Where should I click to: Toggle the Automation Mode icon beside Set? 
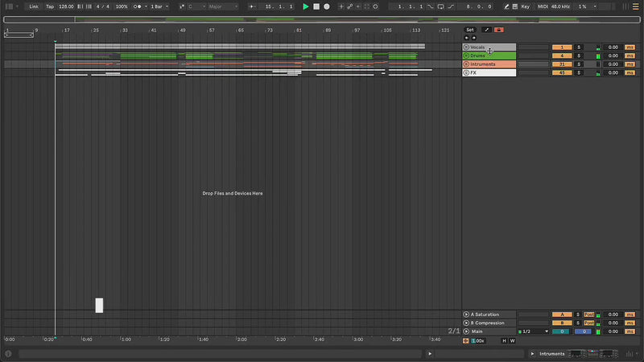pos(486,30)
